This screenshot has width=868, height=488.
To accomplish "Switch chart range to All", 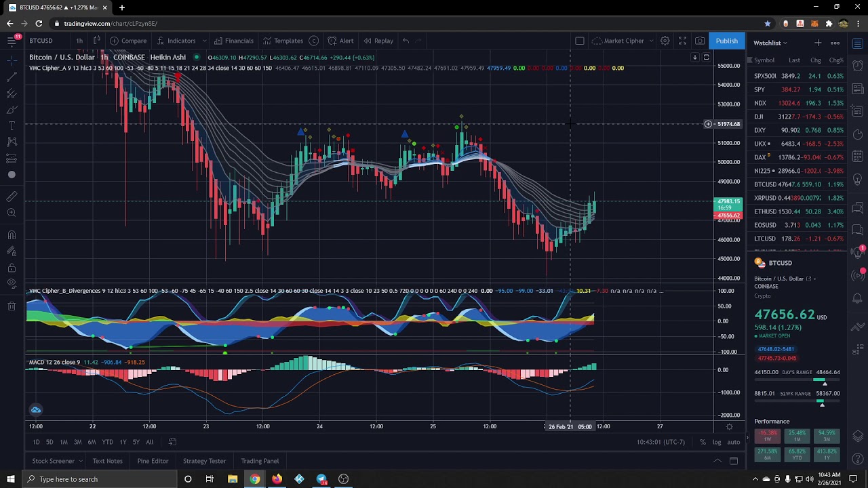I will (x=149, y=442).
